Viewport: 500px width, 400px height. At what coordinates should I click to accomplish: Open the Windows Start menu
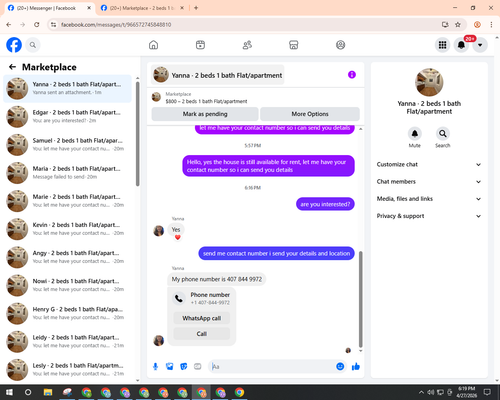9,392
